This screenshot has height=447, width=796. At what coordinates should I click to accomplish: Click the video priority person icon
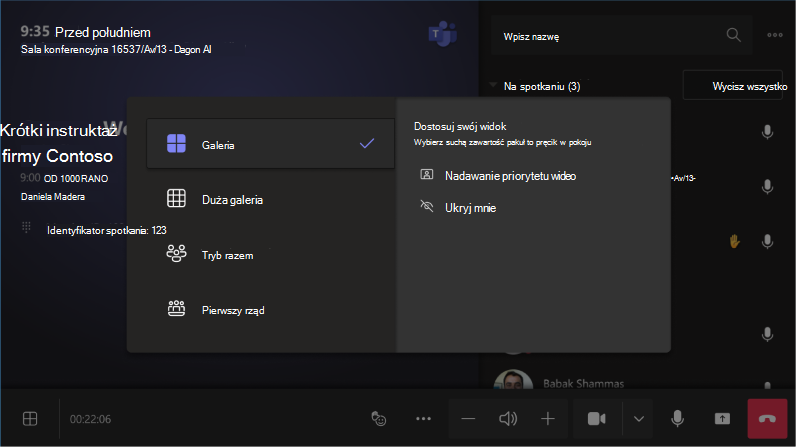[x=426, y=175]
